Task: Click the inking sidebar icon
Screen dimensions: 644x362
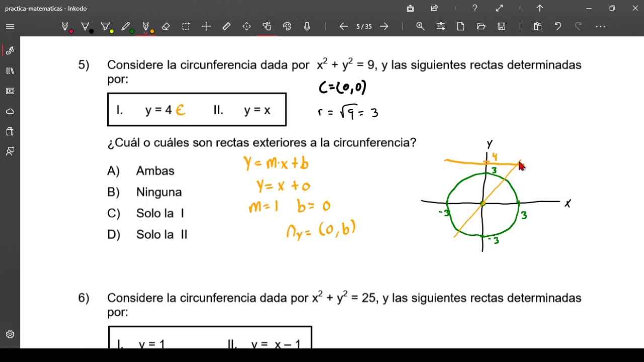Action: tap(10, 50)
